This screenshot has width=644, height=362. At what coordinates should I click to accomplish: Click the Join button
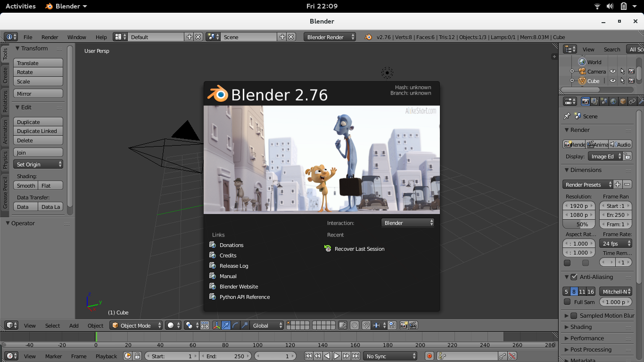click(x=38, y=153)
